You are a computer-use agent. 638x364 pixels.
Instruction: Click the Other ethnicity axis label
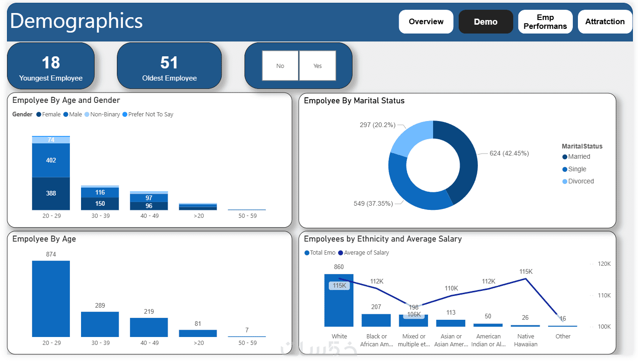[563, 337]
